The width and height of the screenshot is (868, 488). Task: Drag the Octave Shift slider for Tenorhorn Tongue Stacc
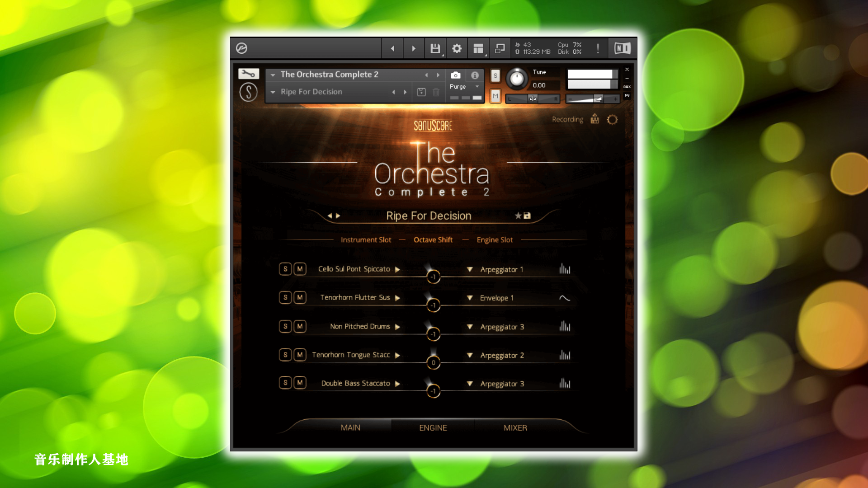433,362
